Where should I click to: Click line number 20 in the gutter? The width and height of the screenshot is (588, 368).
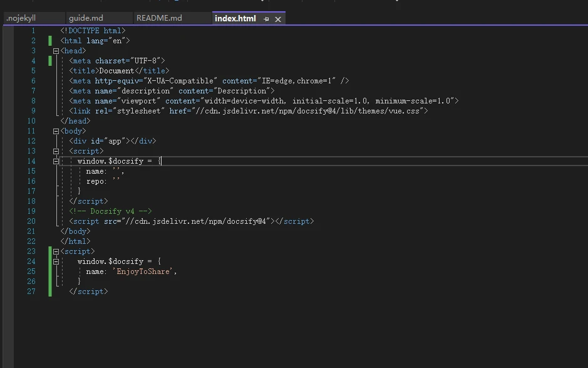[31, 221]
